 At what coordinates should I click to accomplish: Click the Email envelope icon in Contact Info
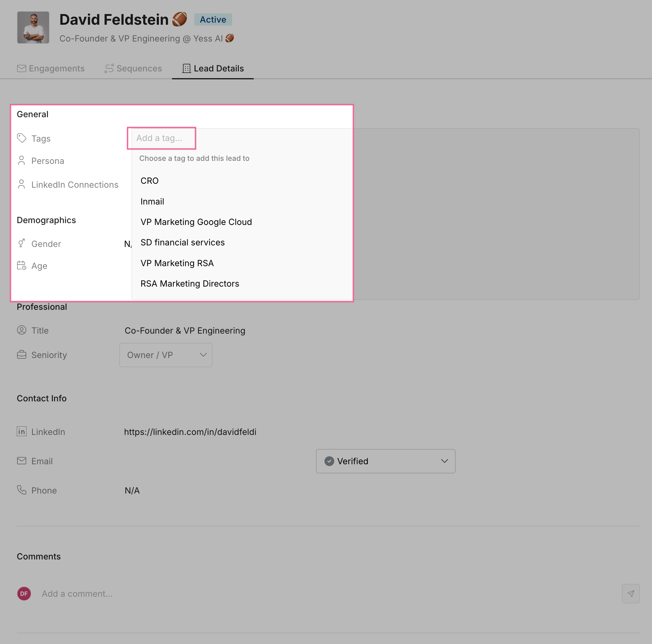(x=22, y=461)
